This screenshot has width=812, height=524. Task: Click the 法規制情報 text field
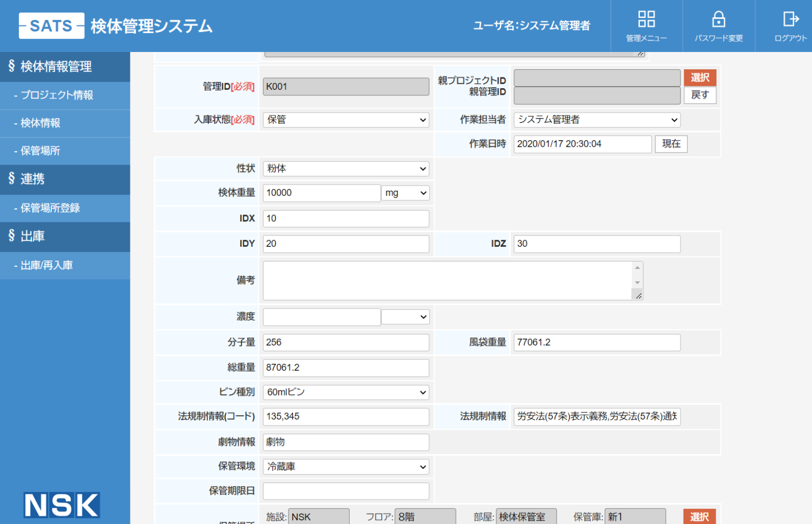597,417
